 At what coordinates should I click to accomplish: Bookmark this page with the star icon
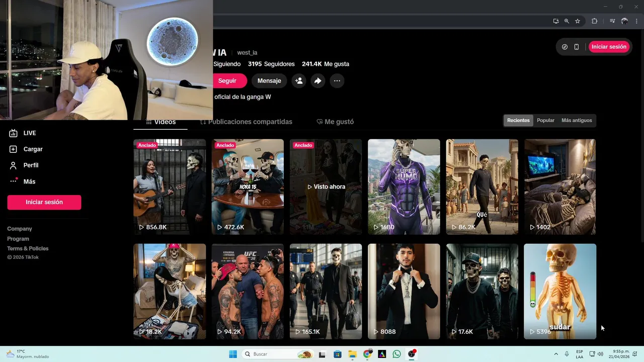click(x=578, y=21)
